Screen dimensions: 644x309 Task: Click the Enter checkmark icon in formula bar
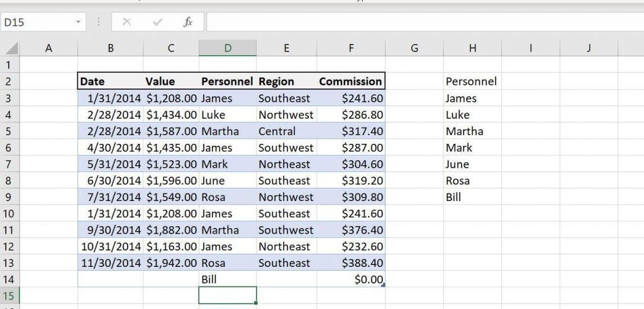click(x=157, y=22)
